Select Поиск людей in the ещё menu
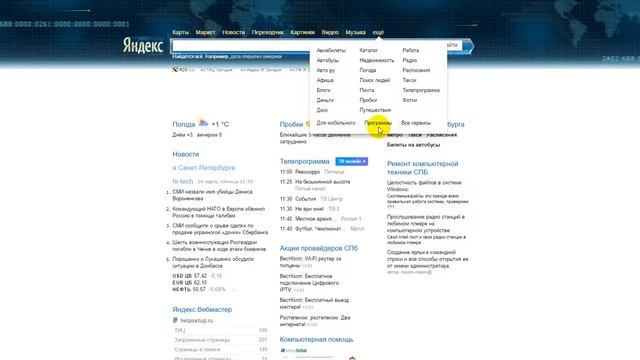This screenshot has height=360, width=640. 375,80
